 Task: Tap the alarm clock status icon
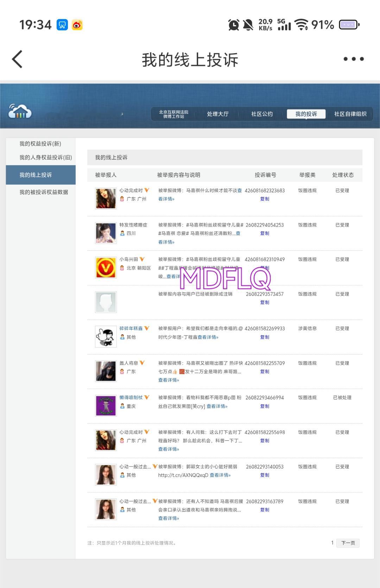pos(234,25)
